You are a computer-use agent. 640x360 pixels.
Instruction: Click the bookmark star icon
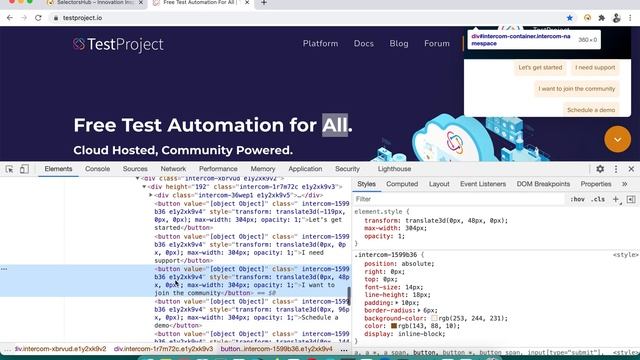[x=570, y=18]
